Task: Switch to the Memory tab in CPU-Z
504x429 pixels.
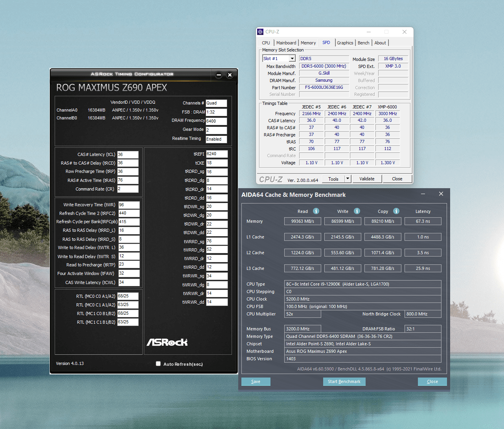Action: click(x=308, y=43)
